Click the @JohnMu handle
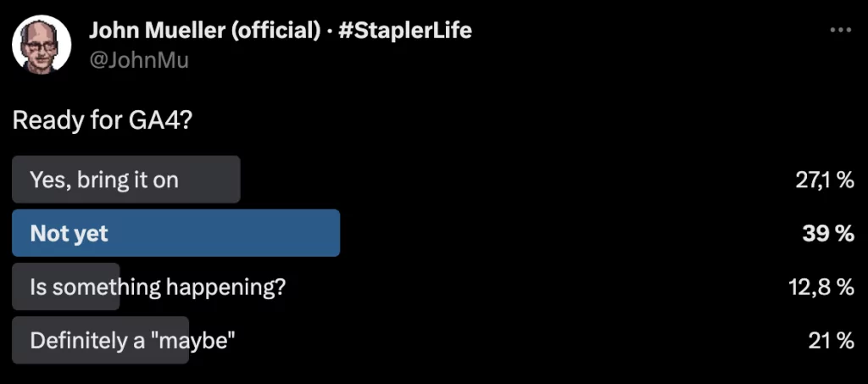Screen dimensions: 868x384 (x=138, y=60)
